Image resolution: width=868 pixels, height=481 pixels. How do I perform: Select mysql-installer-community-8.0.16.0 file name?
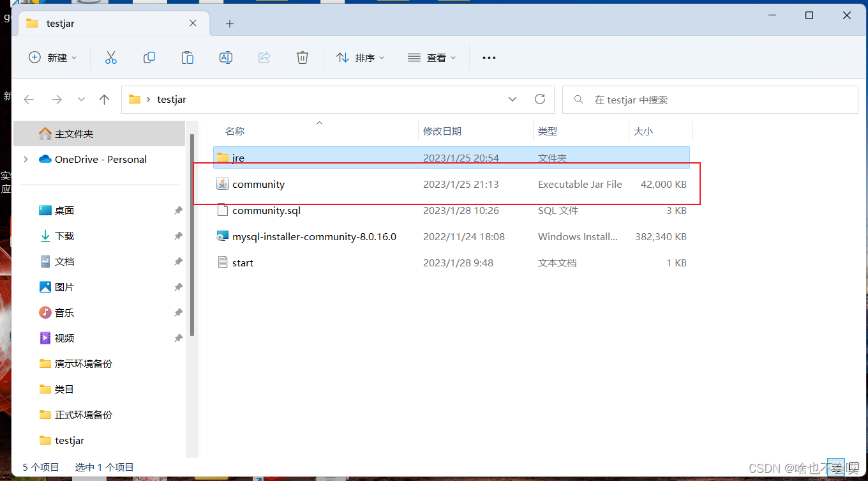[314, 236]
